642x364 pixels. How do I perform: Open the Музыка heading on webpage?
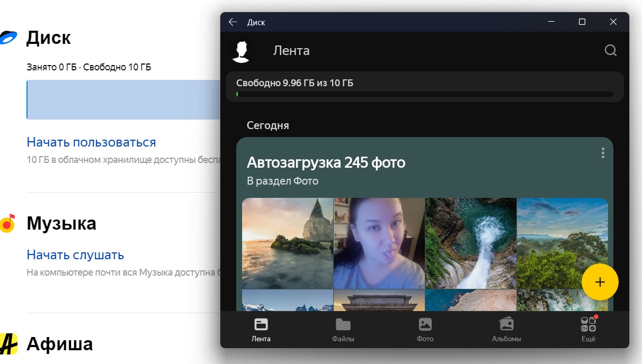click(61, 223)
